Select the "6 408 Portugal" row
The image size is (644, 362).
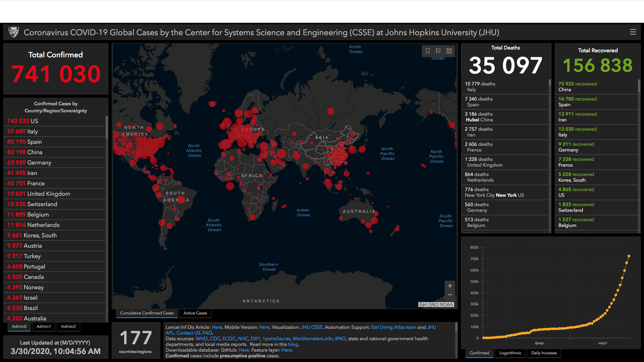55,267
